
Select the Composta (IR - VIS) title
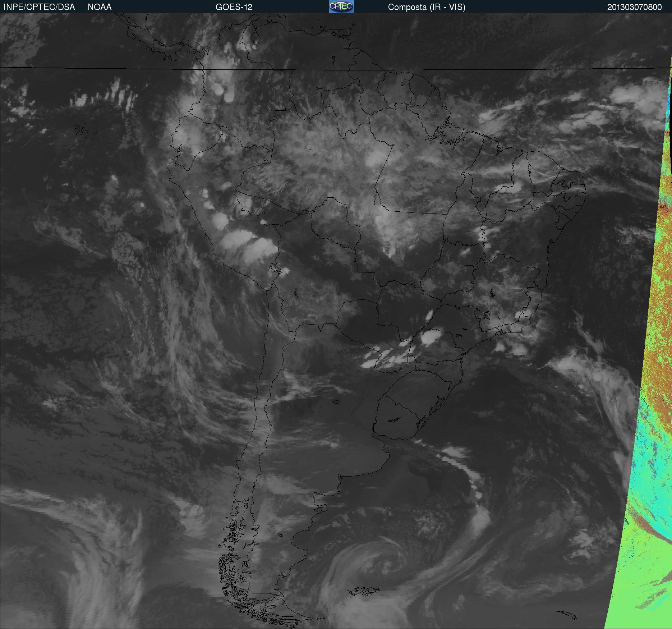[427, 7]
